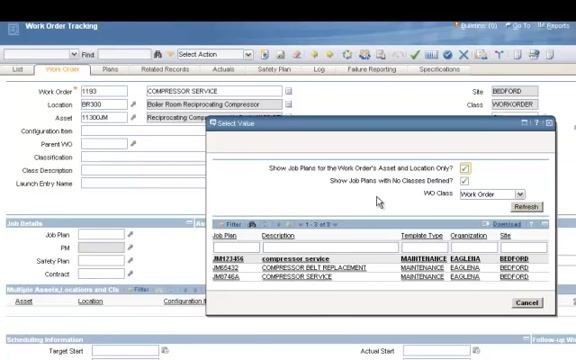
Task: Open Location BR300 detail menu icon
Action: 133,104
